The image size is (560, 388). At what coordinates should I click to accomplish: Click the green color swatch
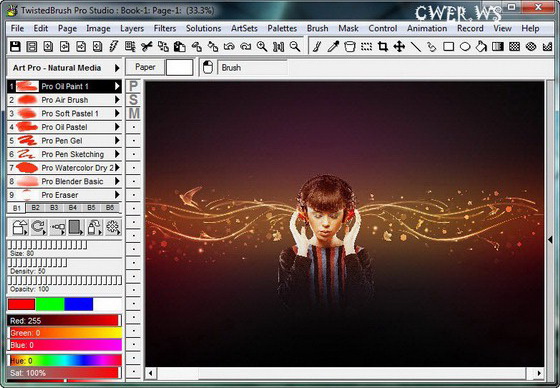pos(50,304)
